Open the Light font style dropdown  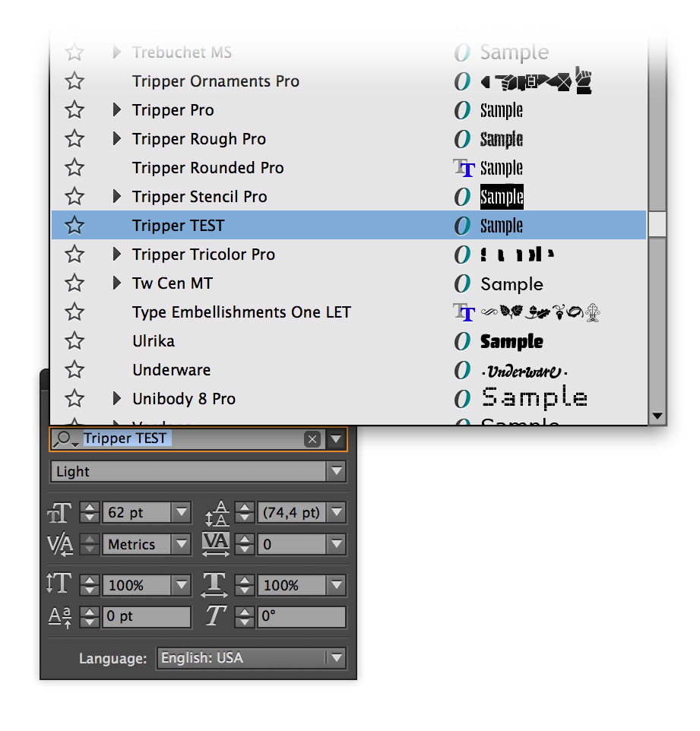(x=336, y=472)
